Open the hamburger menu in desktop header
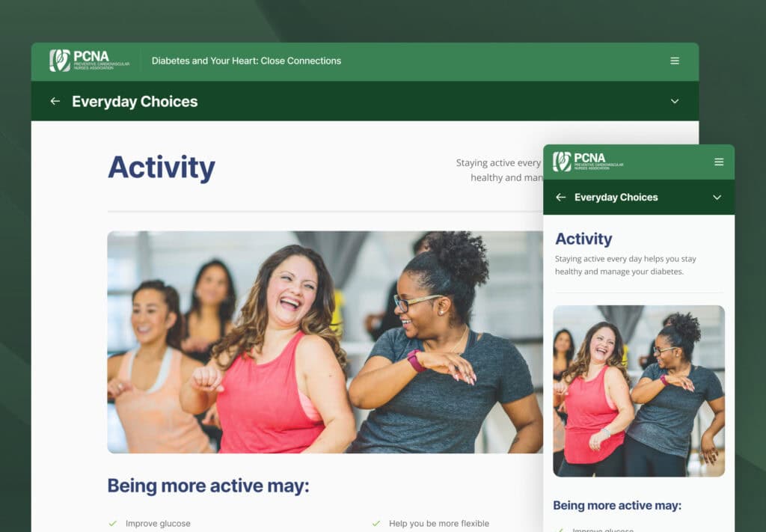Image resolution: width=766 pixels, height=532 pixels. pyautogui.click(x=674, y=61)
